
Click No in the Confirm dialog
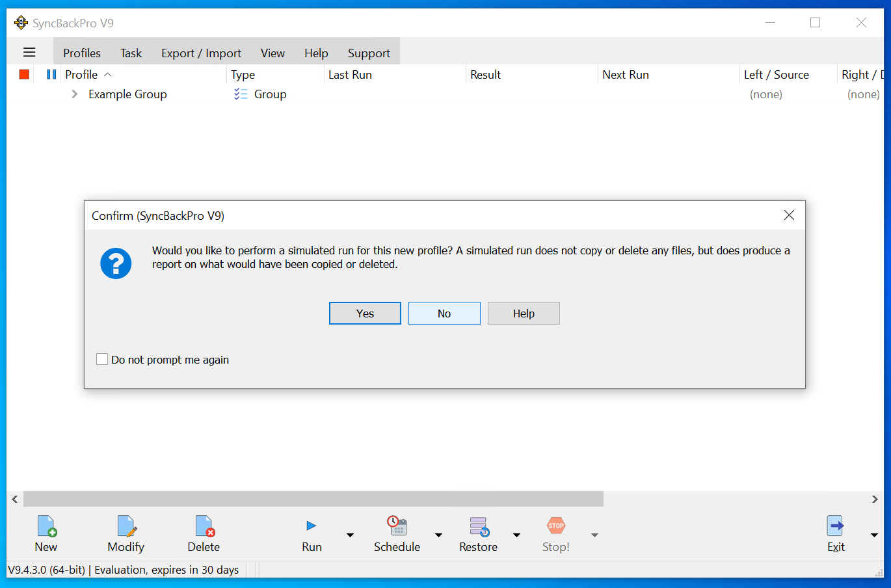(x=444, y=314)
